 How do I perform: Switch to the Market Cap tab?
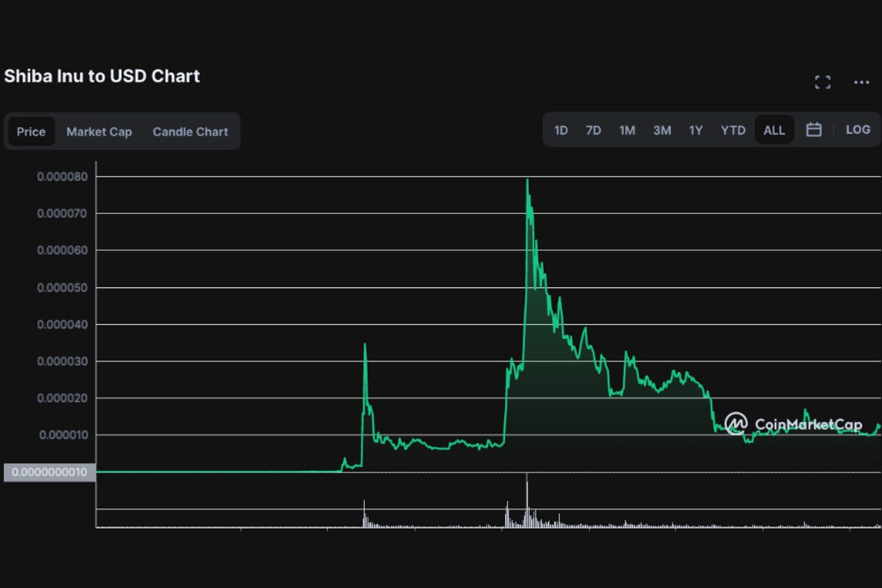99,132
